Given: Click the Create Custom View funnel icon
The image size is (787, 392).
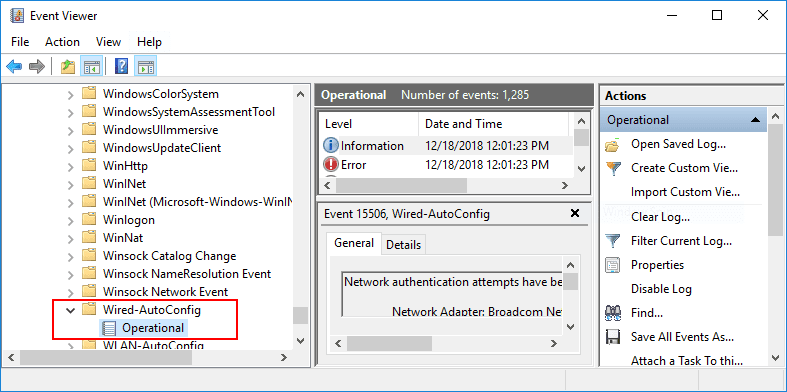Looking at the screenshot, I should [613, 168].
